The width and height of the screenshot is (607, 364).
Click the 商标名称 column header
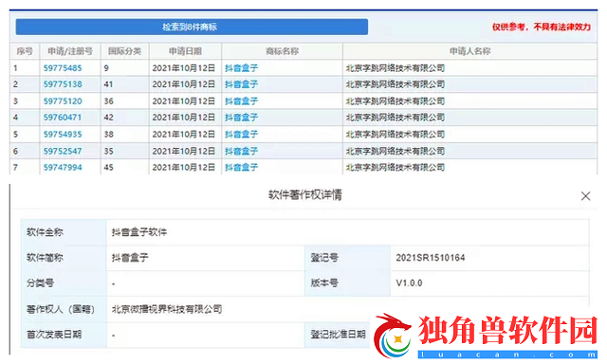coord(283,51)
